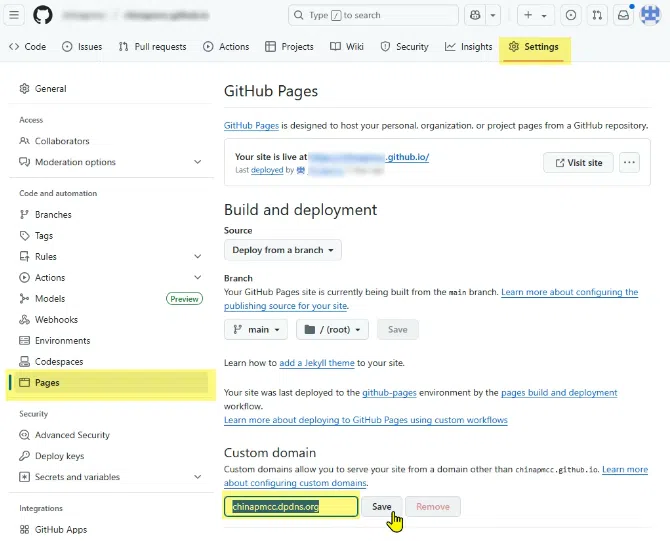Open the main branch selector dropdown
This screenshot has width=670, height=541.
[x=256, y=329]
